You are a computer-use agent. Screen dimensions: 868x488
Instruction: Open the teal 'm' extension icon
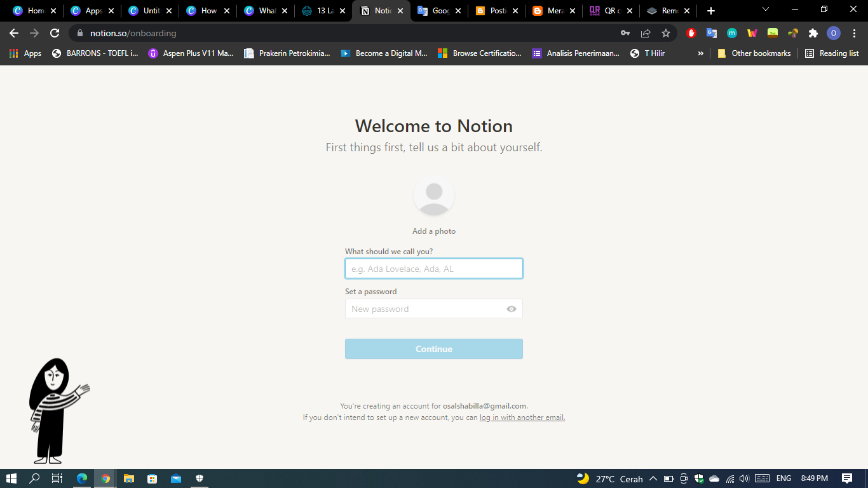732,33
